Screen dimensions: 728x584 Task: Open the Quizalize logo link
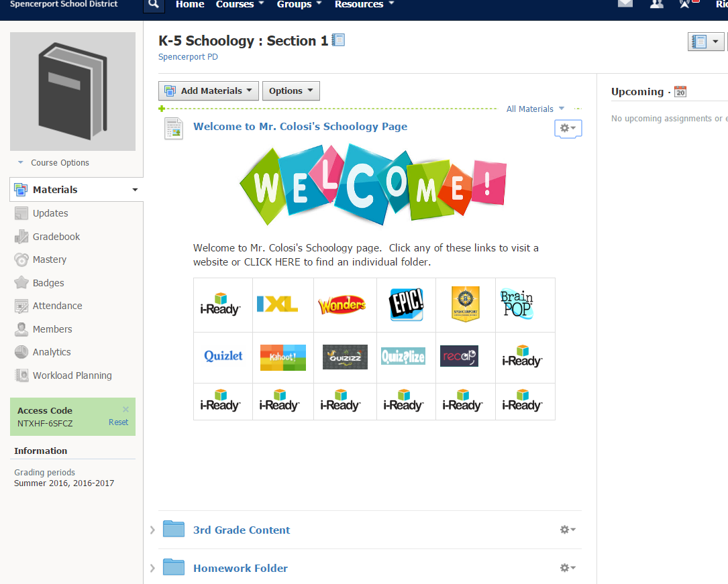point(403,356)
